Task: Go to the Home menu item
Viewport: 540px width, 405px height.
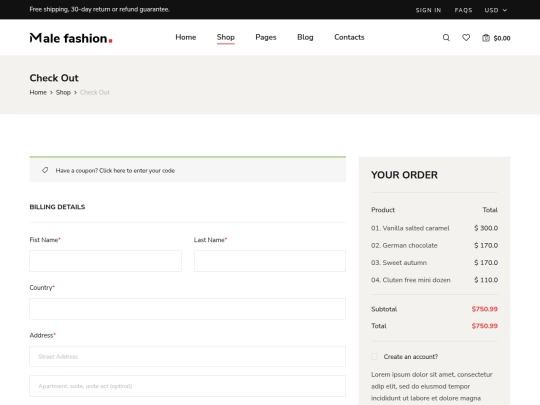Action: (186, 37)
